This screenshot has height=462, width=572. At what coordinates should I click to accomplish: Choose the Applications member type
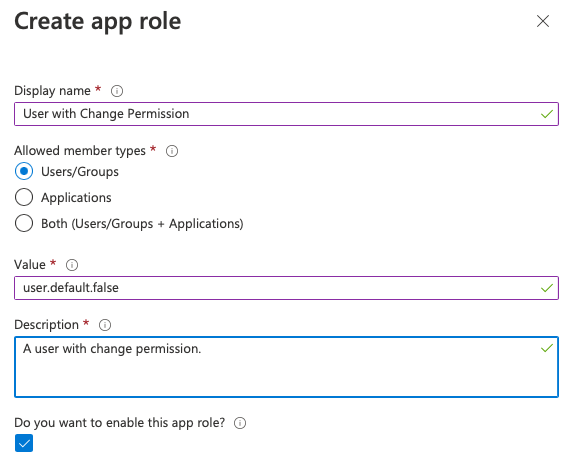point(24,197)
